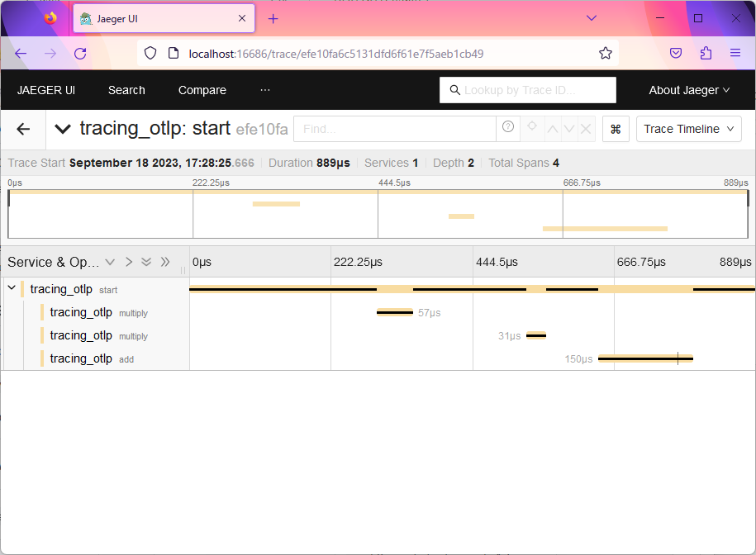Viewport: 756px width, 555px height.
Task: Open the Trace Timeline view dropdown
Action: [688, 129]
